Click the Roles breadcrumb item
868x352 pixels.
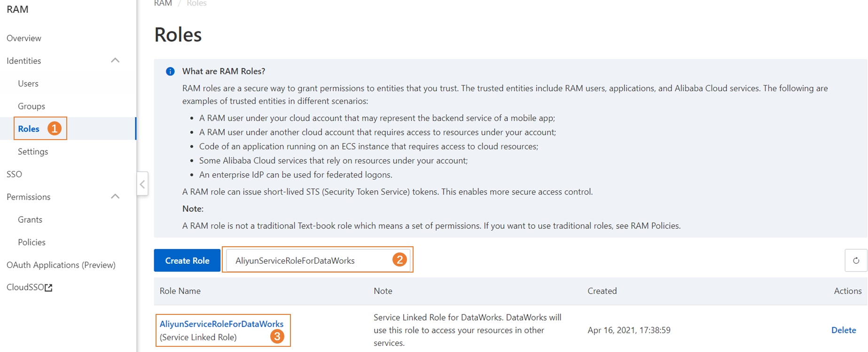click(196, 3)
